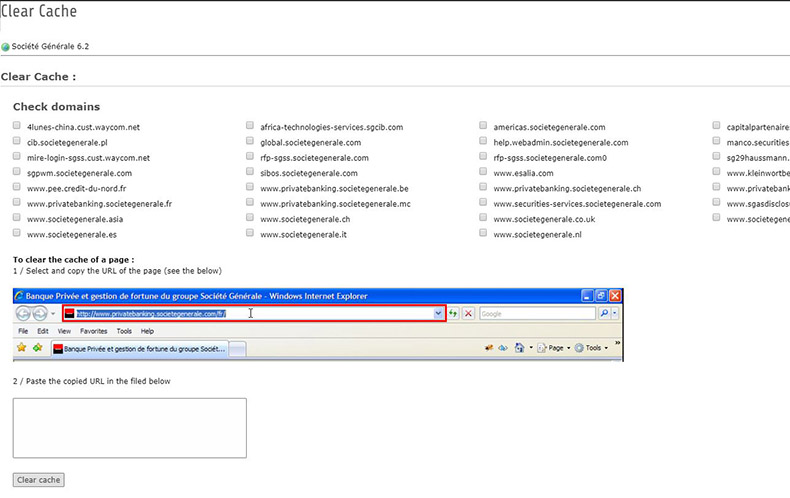Open the Page menu in IE toolbar
The width and height of the screenshot is (790, 498).
554,348
